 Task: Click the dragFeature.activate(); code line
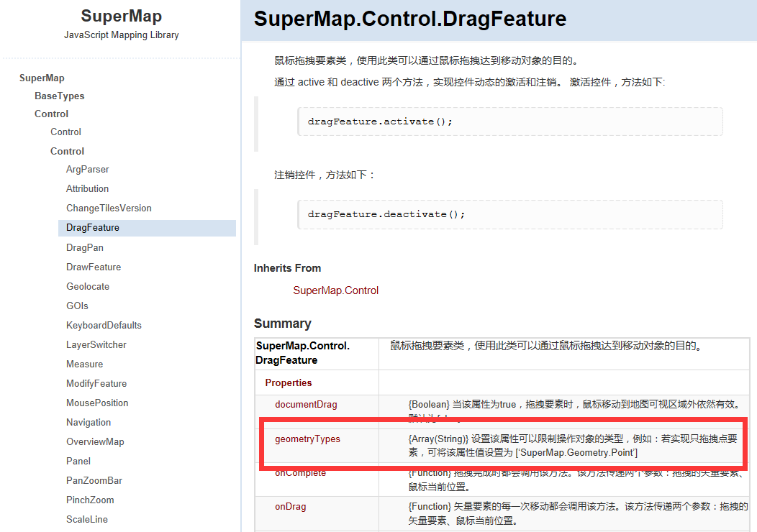coord(380,121)
